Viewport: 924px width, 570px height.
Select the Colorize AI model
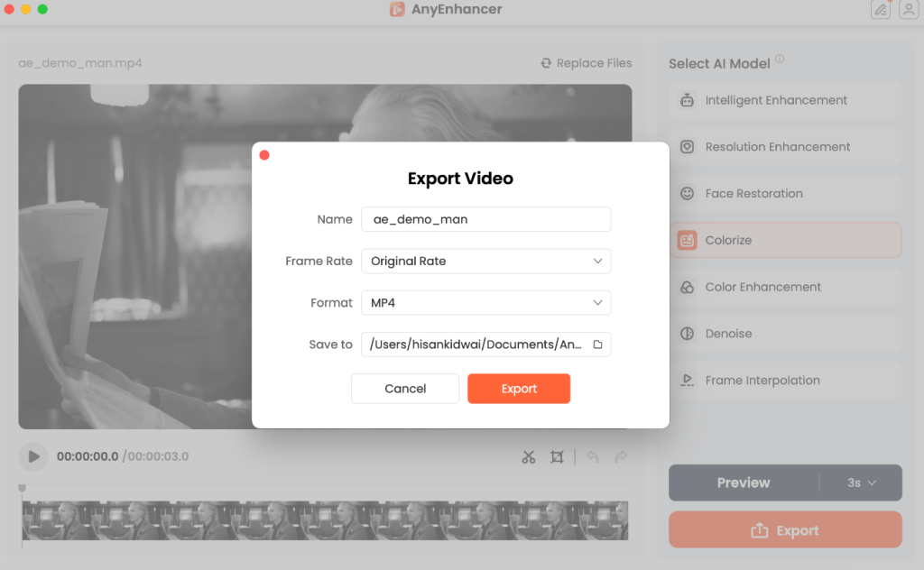point(784,240)
